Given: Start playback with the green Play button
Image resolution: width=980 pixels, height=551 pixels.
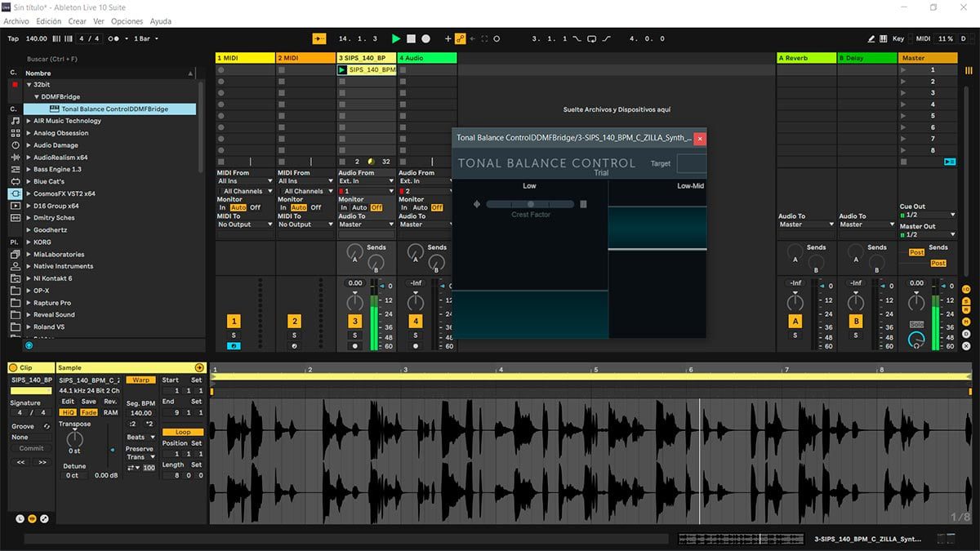Looking at the screenshot, I should click(x=396, y=38).
